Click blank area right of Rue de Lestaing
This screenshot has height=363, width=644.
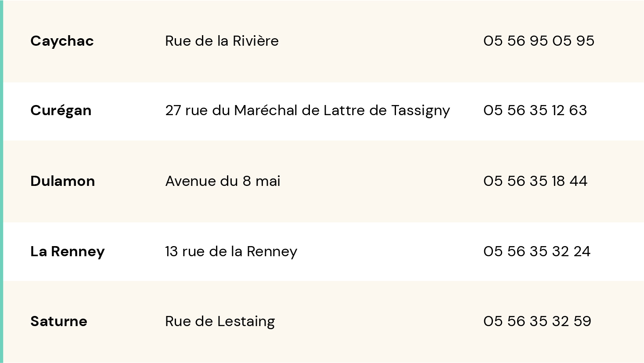[x=378, y=321]
